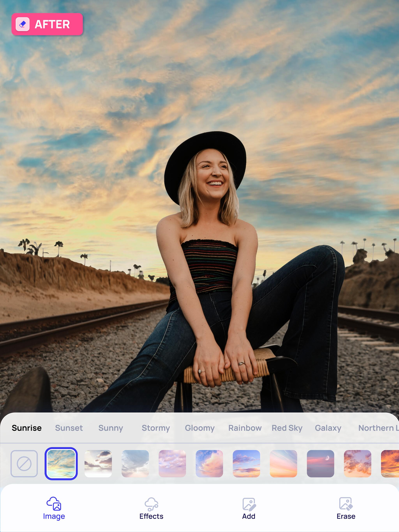Click the no-sky remove option
The image size is (399, 532).
24,463
